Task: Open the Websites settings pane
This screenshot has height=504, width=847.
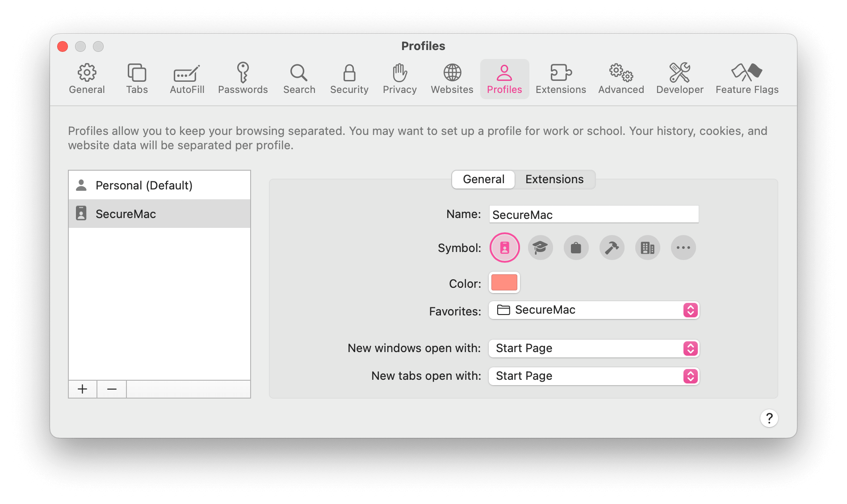Action: tap(452, 79)
